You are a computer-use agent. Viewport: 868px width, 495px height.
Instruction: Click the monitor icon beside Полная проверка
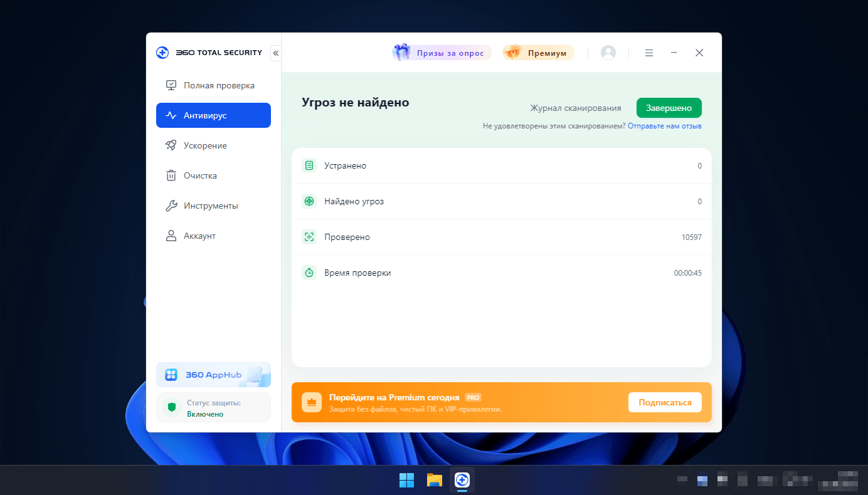point(171,85)
